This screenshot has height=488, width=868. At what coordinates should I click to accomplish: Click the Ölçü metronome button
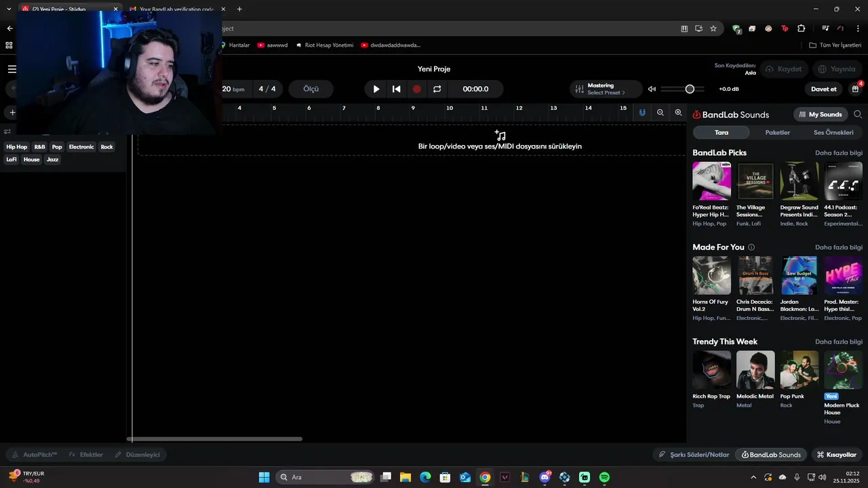click(311, 89)
